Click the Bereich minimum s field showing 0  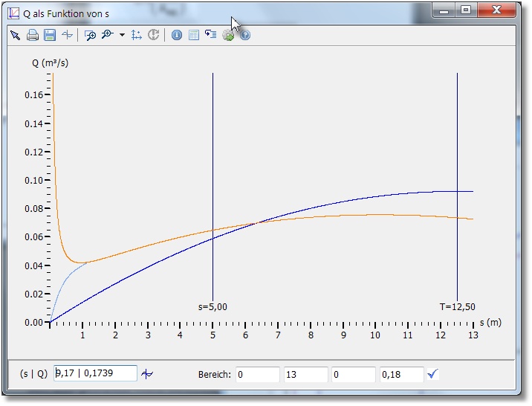[257, 374]
